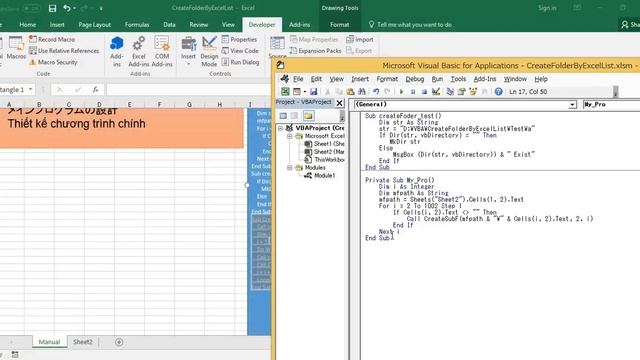This screenshot has height=360, width=640.
Task: Open Insert UserForm dropdown arrow in VBA toolbar
Action: pos(304,92)
